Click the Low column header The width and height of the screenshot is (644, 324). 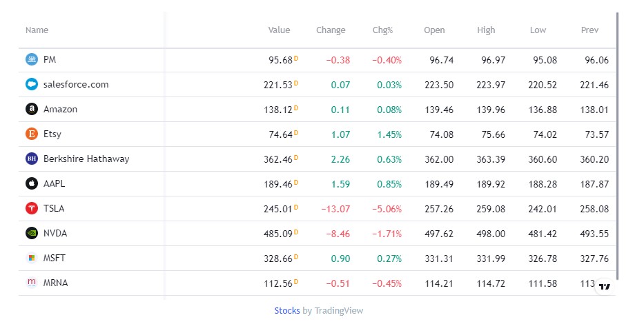[538, 30]
